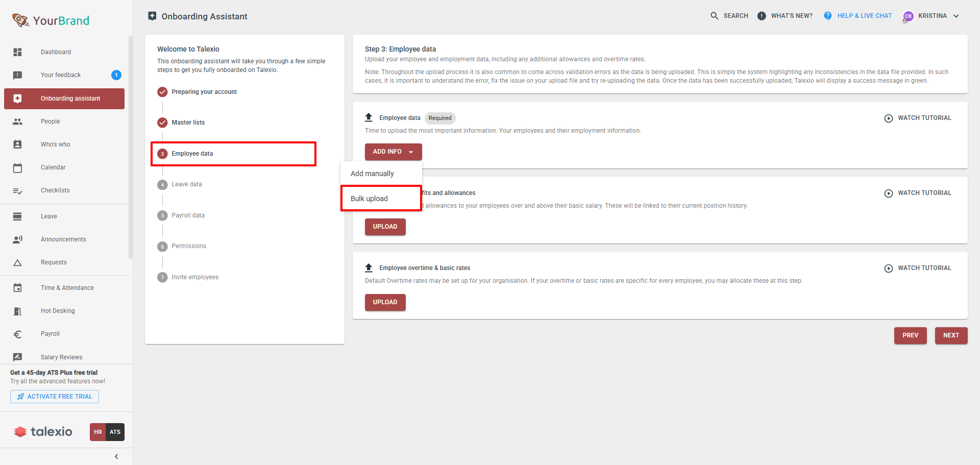Click the What's New badge icon

coord(762,16)
